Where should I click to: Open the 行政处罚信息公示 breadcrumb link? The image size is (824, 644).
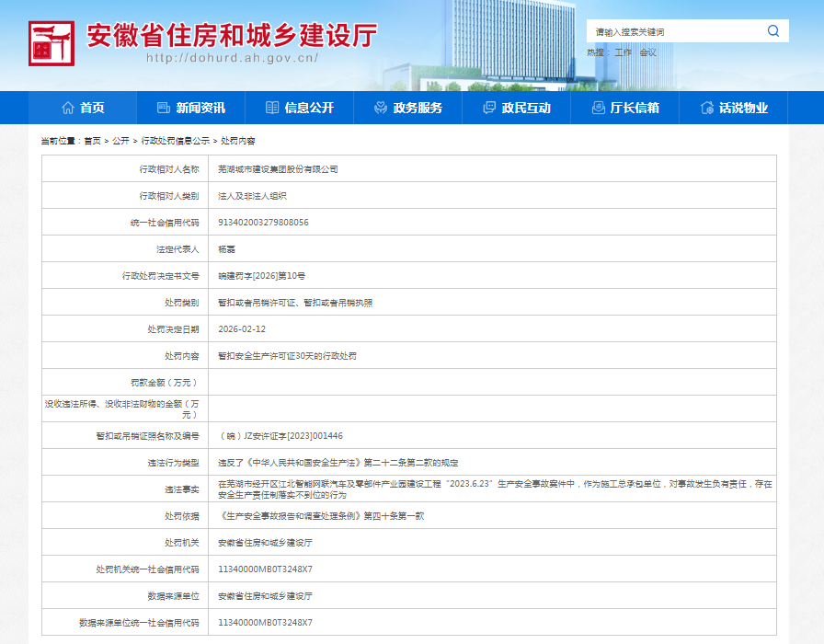click(x=175, y=141)
